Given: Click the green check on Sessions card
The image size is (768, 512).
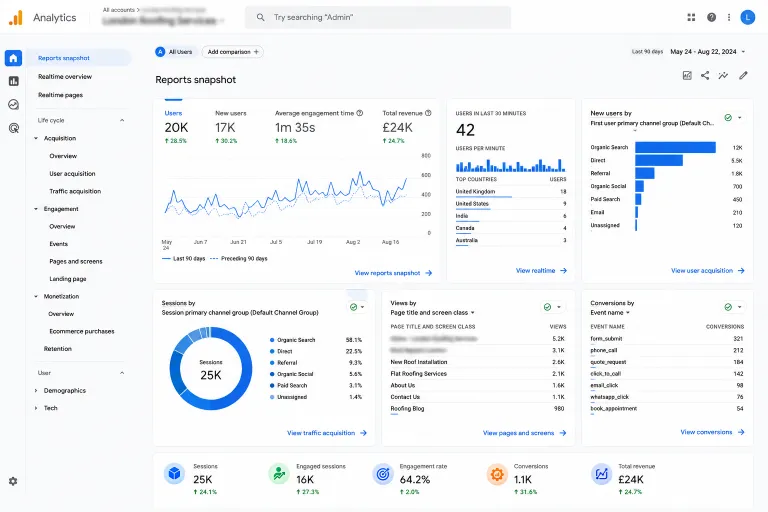Looking at the screenshot, I should tap(354, 307).
